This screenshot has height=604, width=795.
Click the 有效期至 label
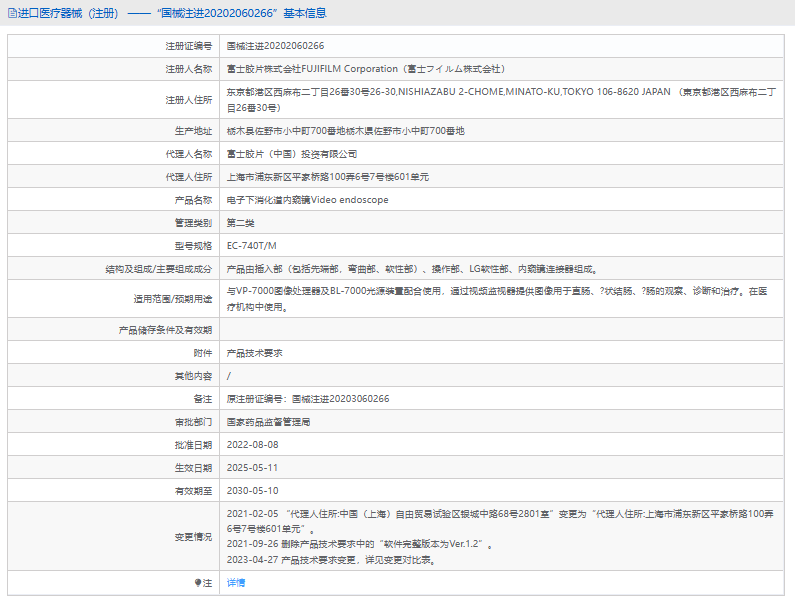pyautogui.click(x=193, y=491)
